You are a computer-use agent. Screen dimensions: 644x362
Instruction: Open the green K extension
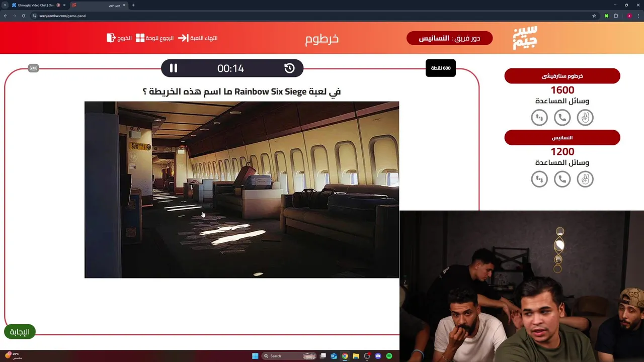606,16
